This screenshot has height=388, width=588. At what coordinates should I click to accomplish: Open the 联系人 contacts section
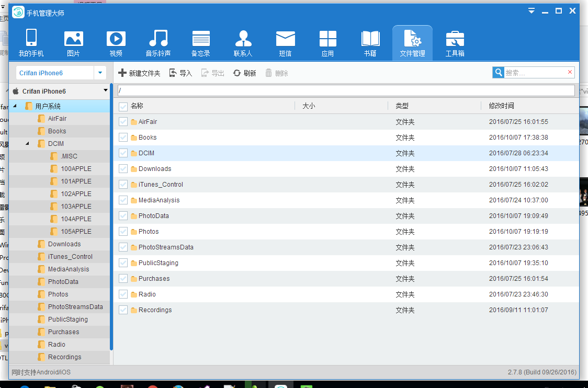243,43
